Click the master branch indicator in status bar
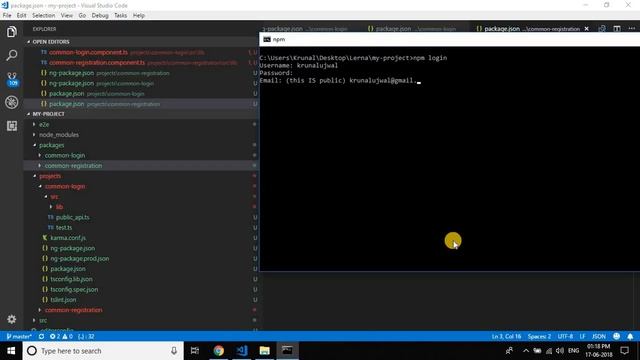This screenshot has width=640, height=360. (19, 336)
